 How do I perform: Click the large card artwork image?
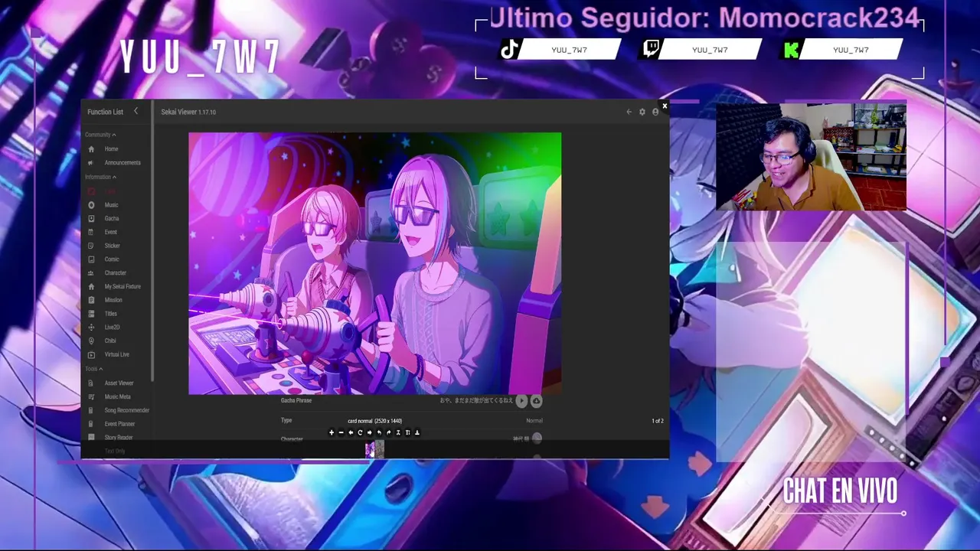pos(374,263)
